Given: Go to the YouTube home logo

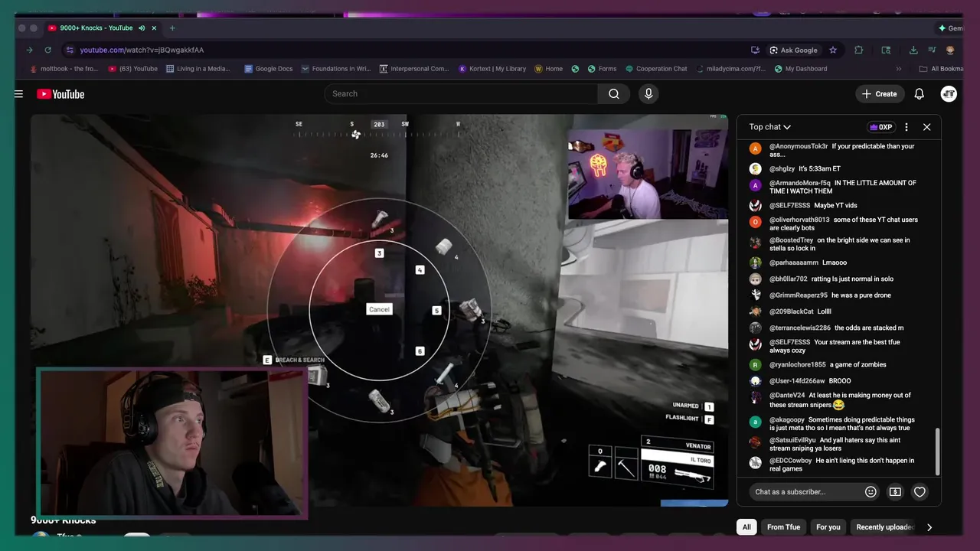Looking at the screenshot, I should [x=60, y=94].
